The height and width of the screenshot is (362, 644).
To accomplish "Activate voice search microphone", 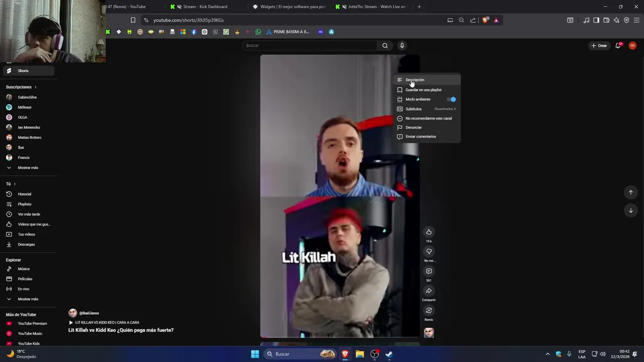I will point(402,45).
